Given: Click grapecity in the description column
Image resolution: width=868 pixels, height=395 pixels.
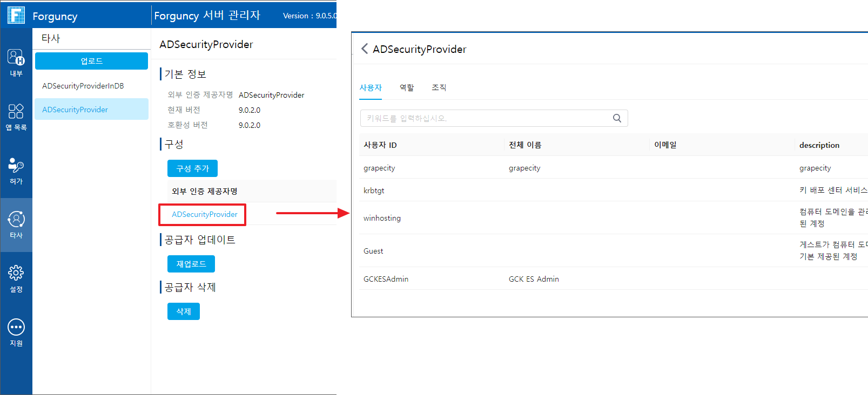Looking at the screenshot, I should [815, 168].
